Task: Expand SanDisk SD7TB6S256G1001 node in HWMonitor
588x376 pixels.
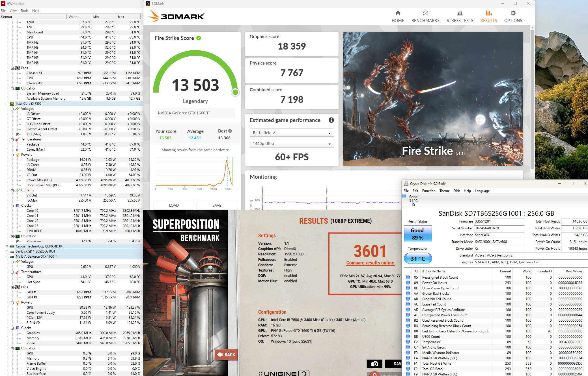Action: tap(7, 252)
